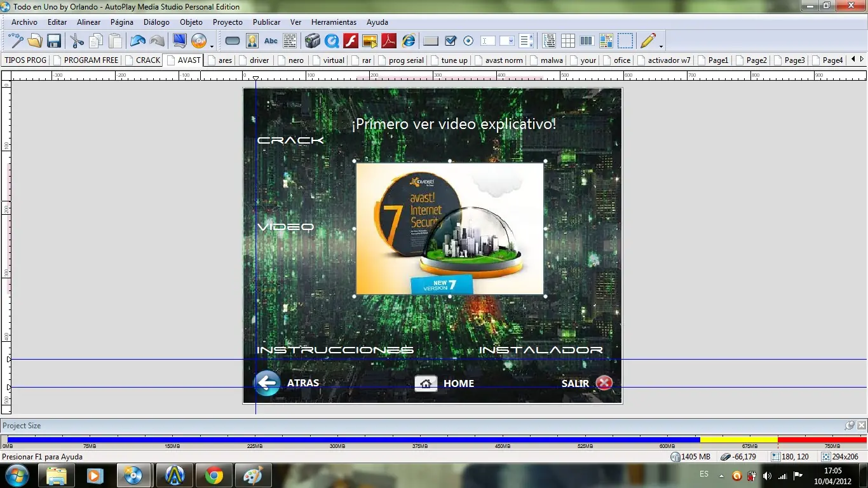
Task: Insert a Video object with the camcorder icon
Action: 312,41
